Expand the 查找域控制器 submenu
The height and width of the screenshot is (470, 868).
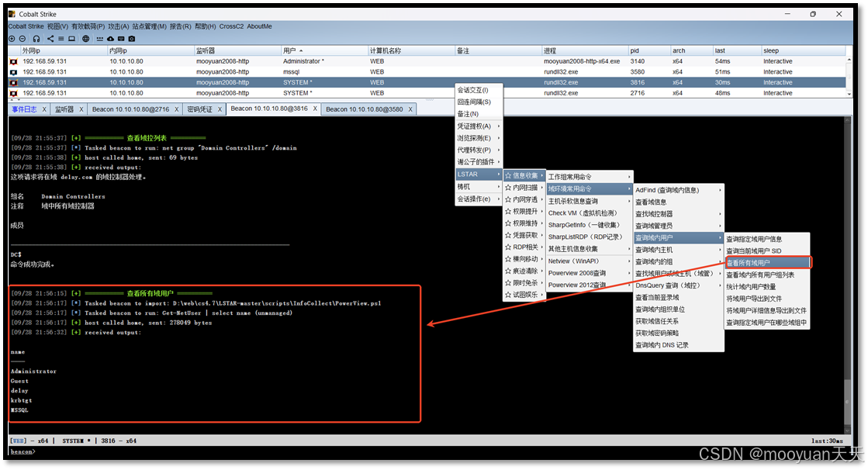point(679,214)
